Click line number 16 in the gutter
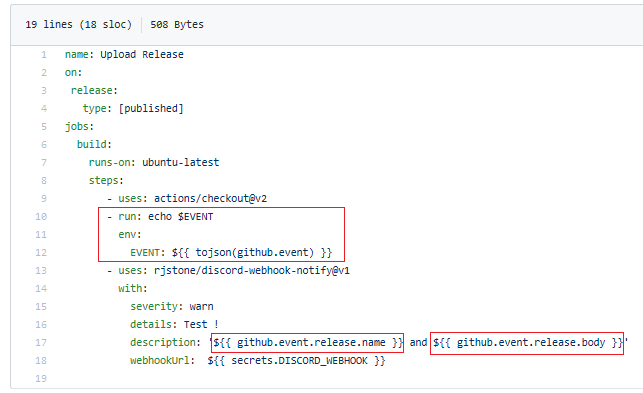This screenshot has width=643, height=393. click(41, 325)
